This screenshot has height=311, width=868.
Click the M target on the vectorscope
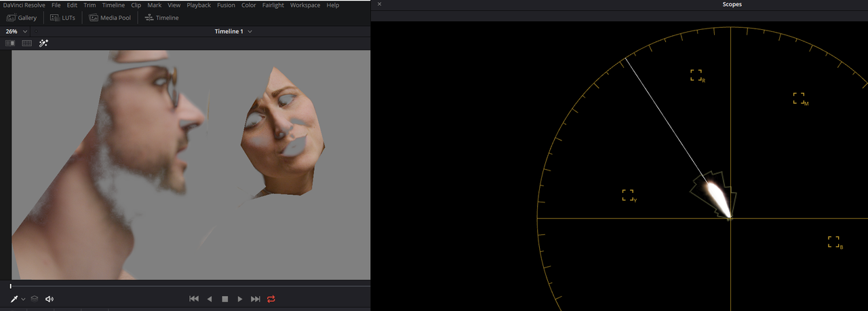[800, 99]
